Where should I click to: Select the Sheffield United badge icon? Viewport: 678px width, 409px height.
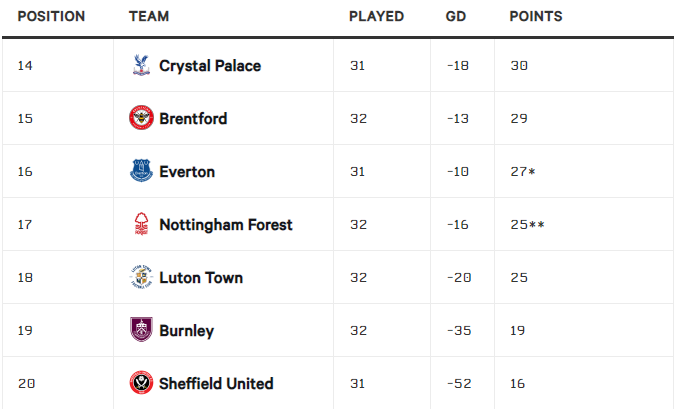(x=141, y=383)
